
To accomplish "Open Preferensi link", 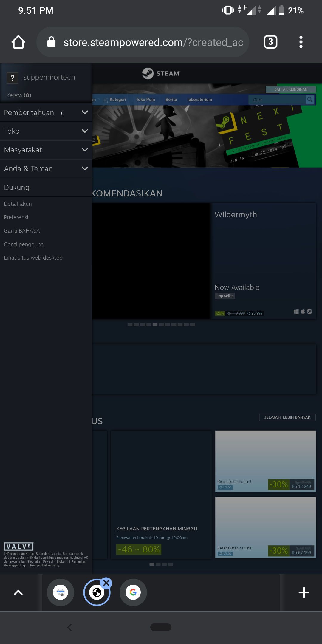I will [16, 217].
